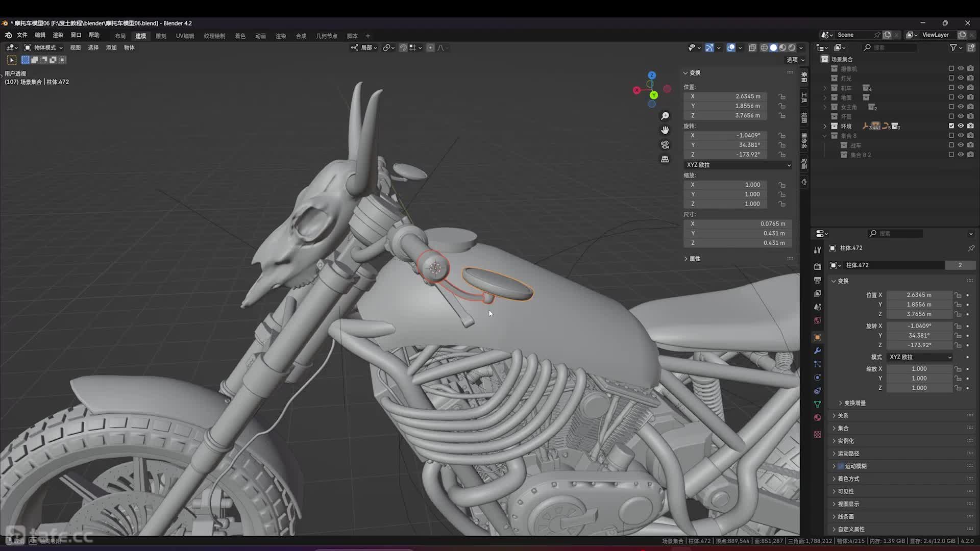The height and width of the screenshot is (551, 980).
Task: Switch to the UV编辑 workspace tab
Action: pos(185,36)
